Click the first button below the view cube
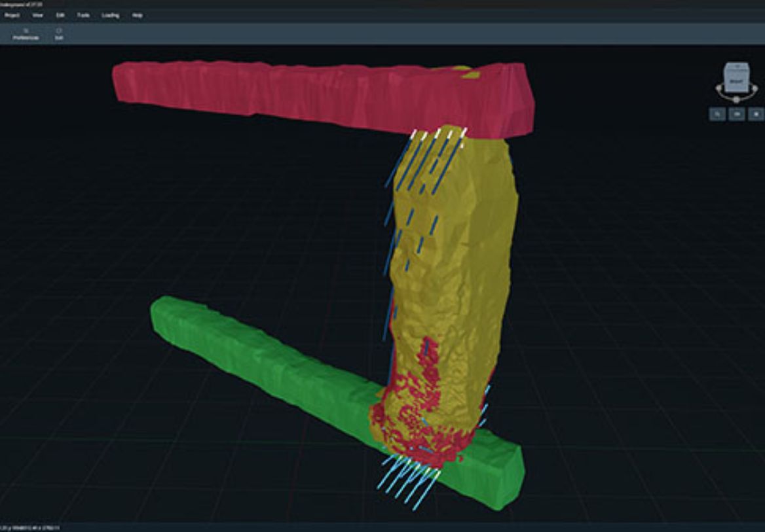The height and width of the screenshot is (532, 765). 717,115
